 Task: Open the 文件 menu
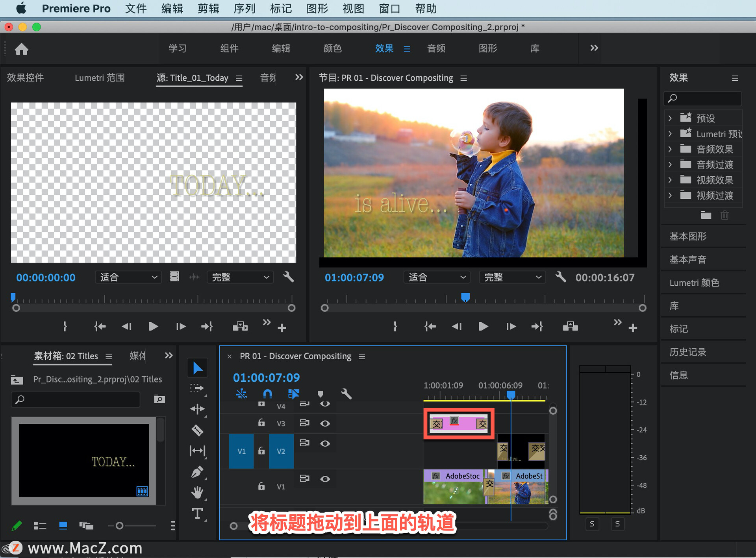click(136, 8)
